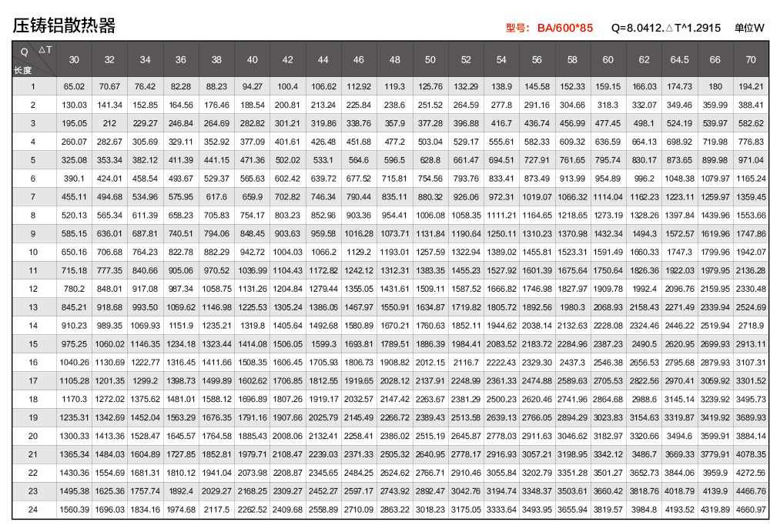This screenshot has width=780, height=532.
Task: Click the 长度 label in the corner header
Action: pyautogui.click(x=23, y=70)
